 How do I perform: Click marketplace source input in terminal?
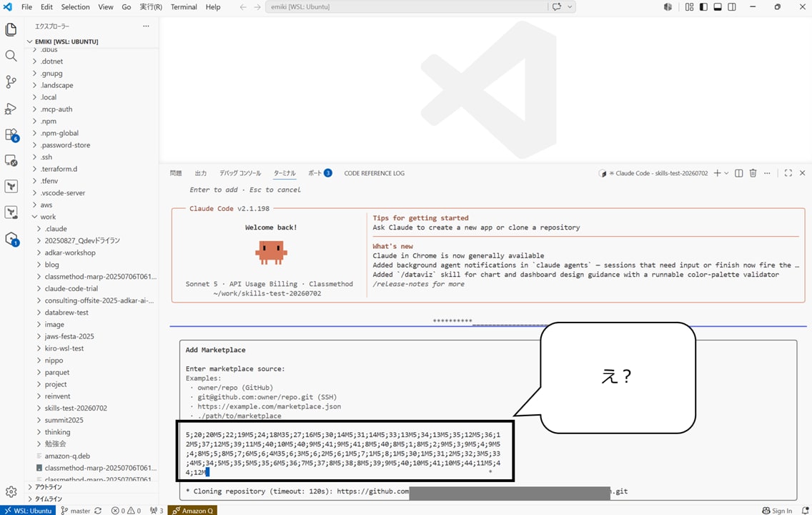pos(343,453)
